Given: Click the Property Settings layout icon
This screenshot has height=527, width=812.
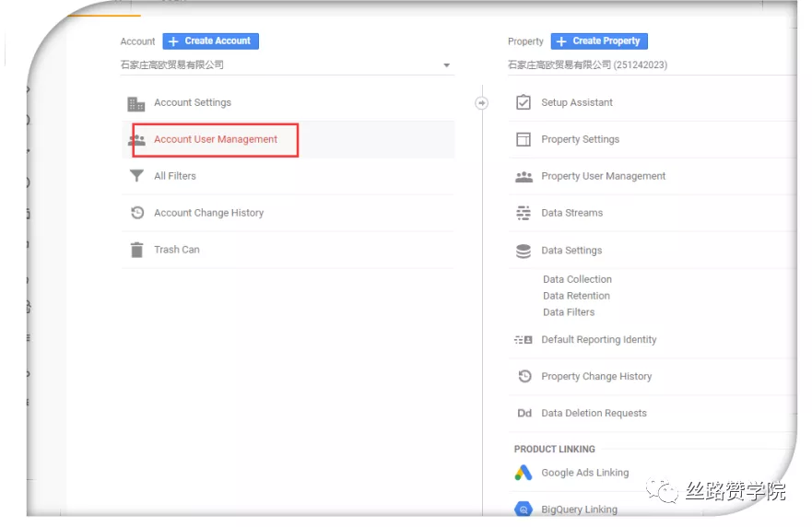Looking at the screenshot, I should click(524, 139).
